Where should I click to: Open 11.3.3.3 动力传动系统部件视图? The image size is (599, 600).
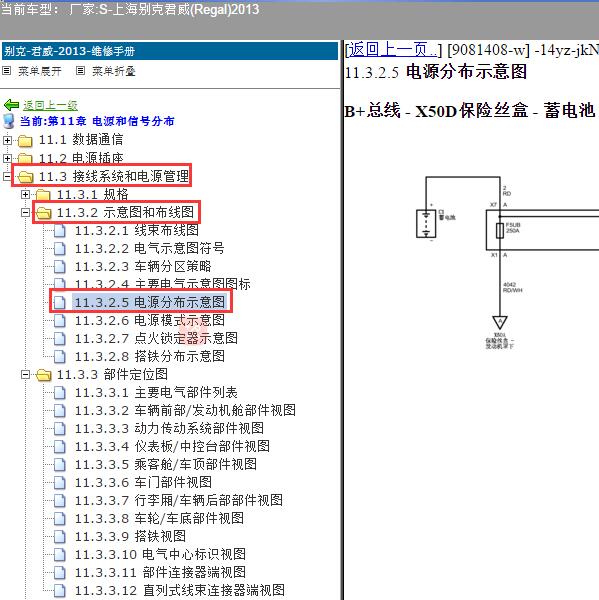click(169, 429)
